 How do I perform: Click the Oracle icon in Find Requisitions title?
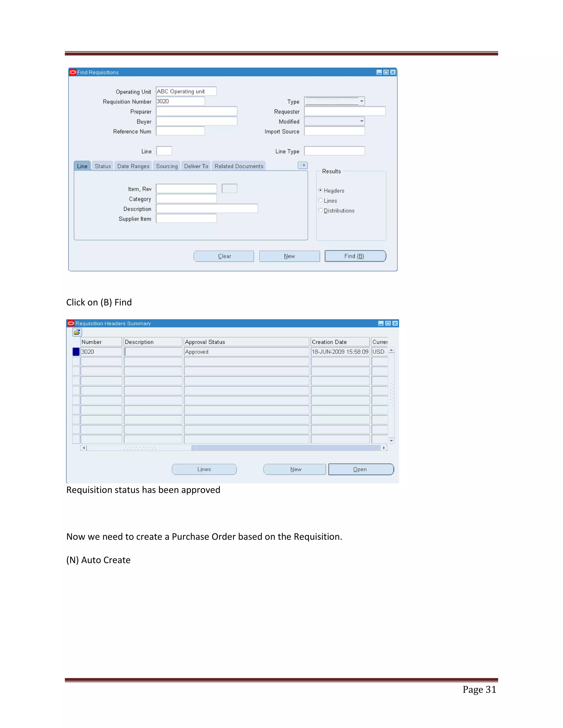point(73,72)
